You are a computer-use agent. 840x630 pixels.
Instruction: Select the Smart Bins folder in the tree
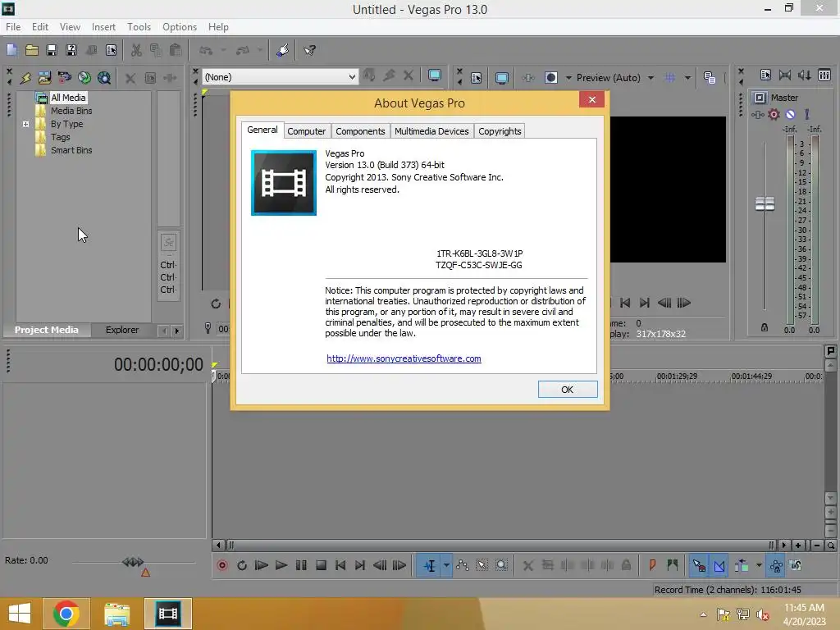click(x=71, y=151)
